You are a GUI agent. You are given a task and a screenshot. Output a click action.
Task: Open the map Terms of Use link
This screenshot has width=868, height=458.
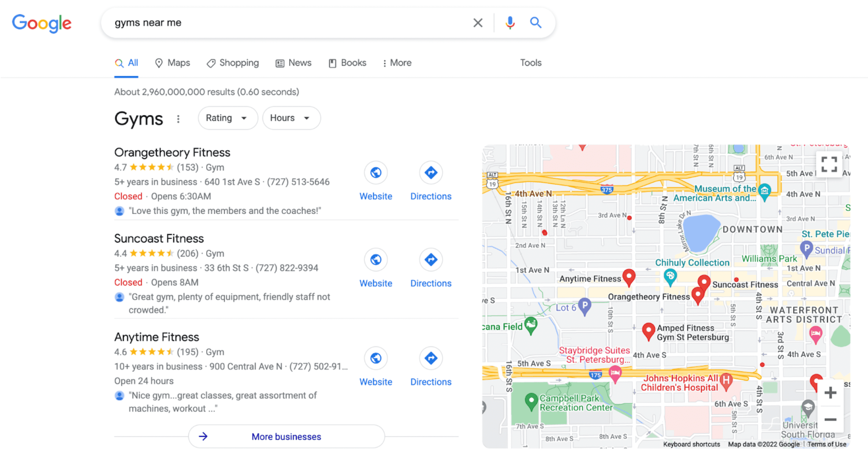(827, 444)
